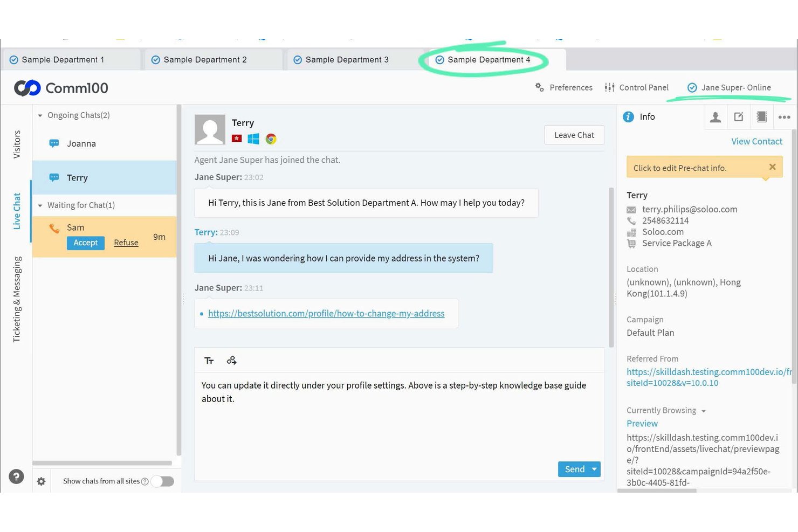Viewport: 798px width, 532px height.
Task: Click the Control Panel sliders icon
Action: click(x=609, y=87)
